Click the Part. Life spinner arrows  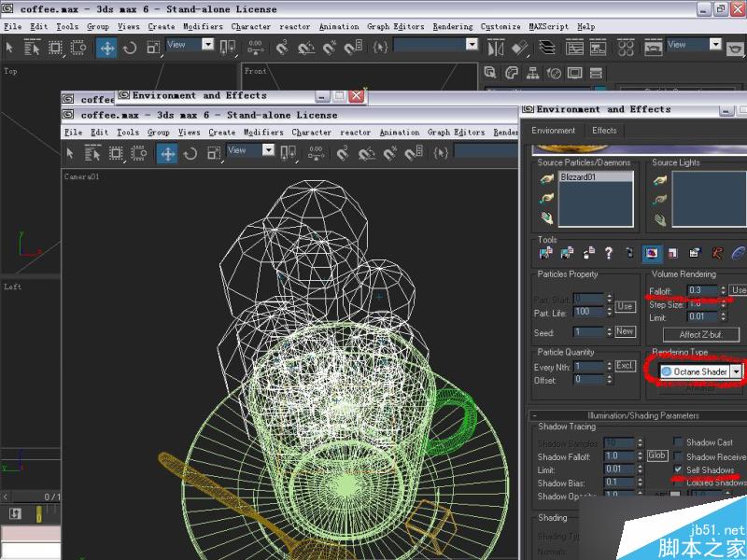tap(610, 312)
